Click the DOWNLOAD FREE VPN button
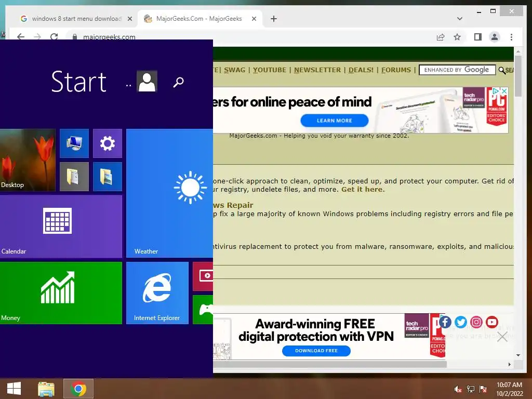This screenshot has width=532, height=399. [316, 351]
